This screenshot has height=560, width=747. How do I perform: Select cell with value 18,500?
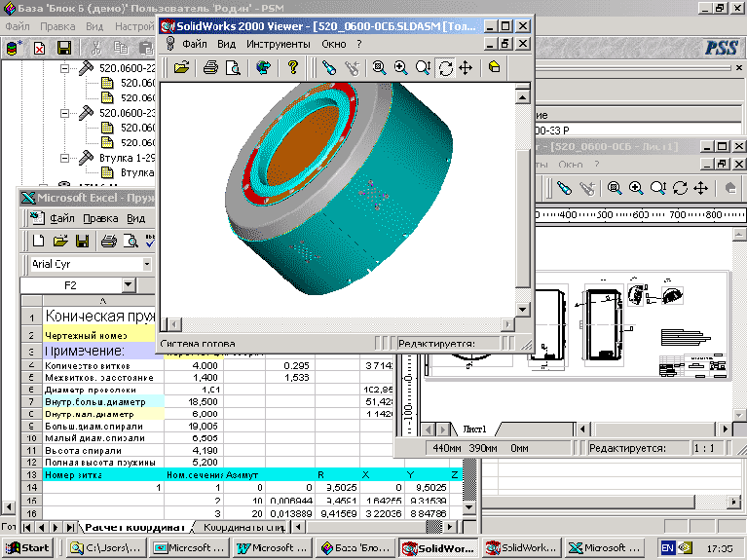click(194, 402)
